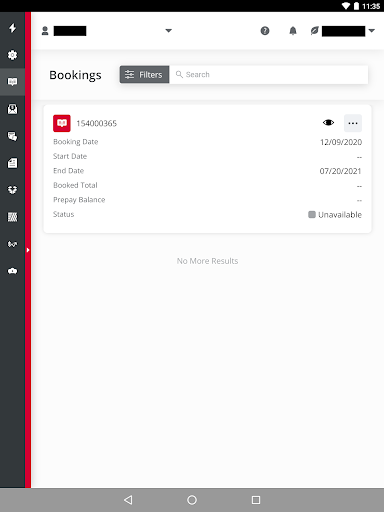Tap the Android home circle button
The height and width of the screenshot is (512, 384).
(192, 500)
